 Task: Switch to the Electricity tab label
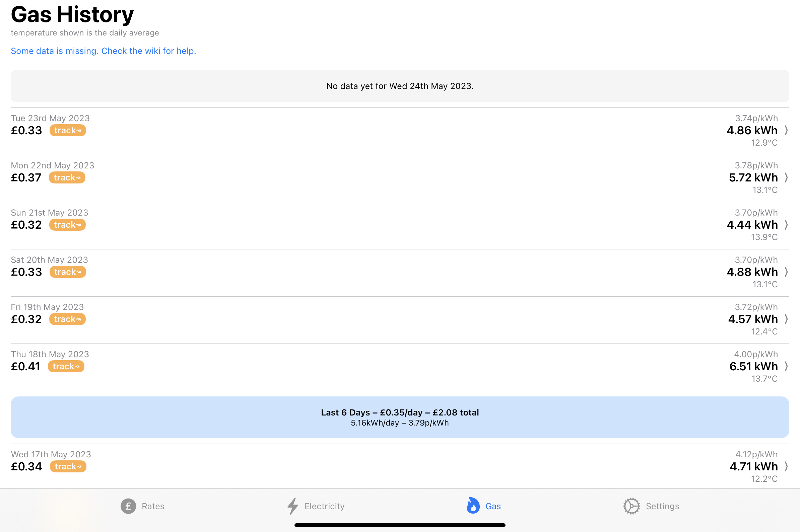[324, 506]
